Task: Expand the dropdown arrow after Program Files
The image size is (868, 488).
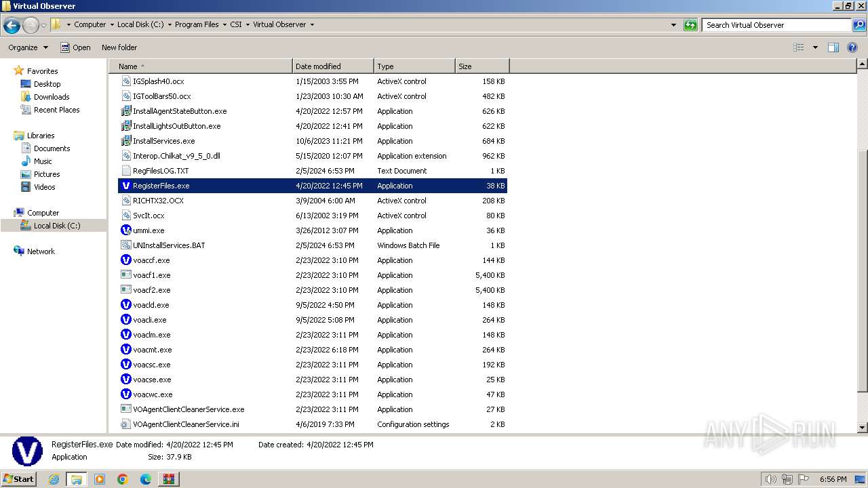Action: click(x=224, y=24)
